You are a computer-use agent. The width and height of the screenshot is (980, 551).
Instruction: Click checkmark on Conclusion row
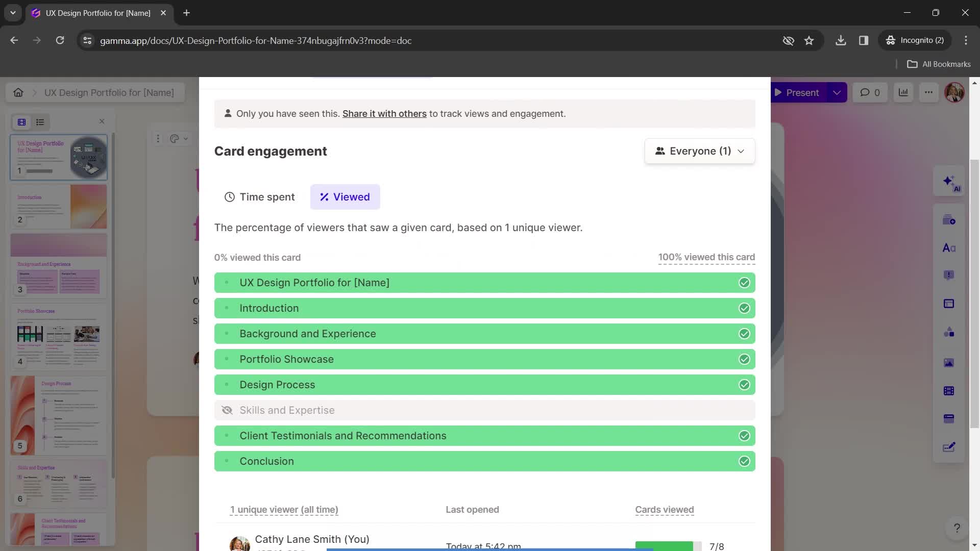tap(744, 461)
